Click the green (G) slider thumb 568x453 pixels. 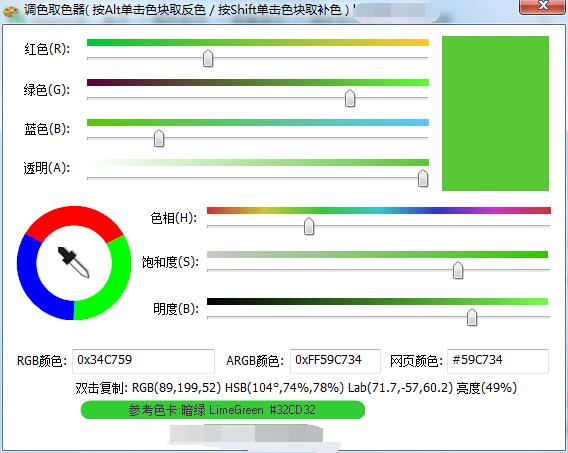tap(350, 98)
